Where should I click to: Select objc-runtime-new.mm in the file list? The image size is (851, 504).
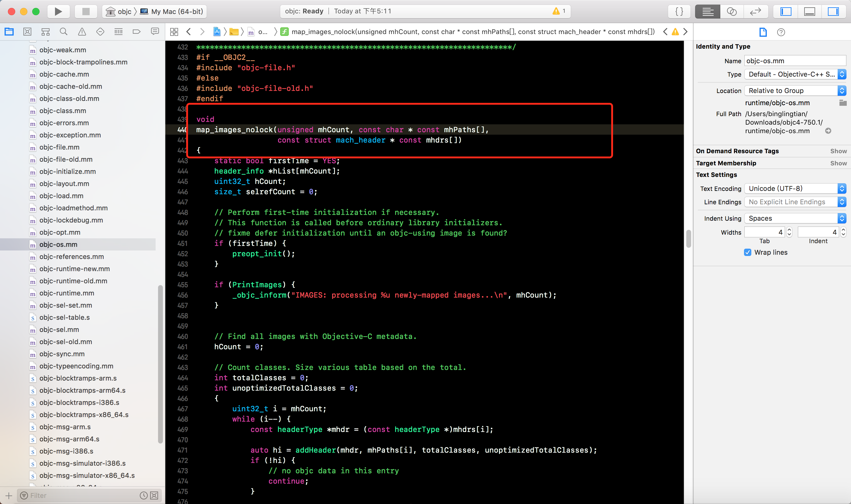point(74,269)
